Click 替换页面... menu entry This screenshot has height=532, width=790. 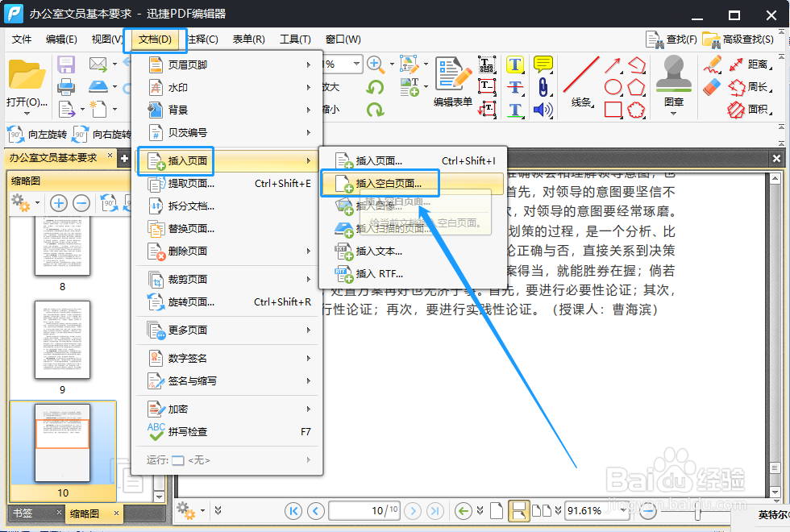(227, 229)
